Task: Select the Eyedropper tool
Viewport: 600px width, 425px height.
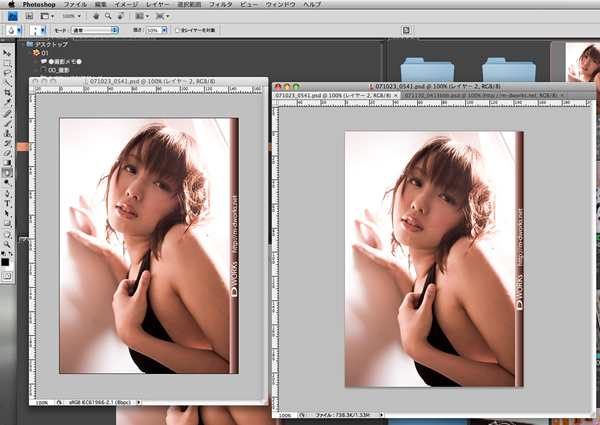Action: click(x=7, y=103)
